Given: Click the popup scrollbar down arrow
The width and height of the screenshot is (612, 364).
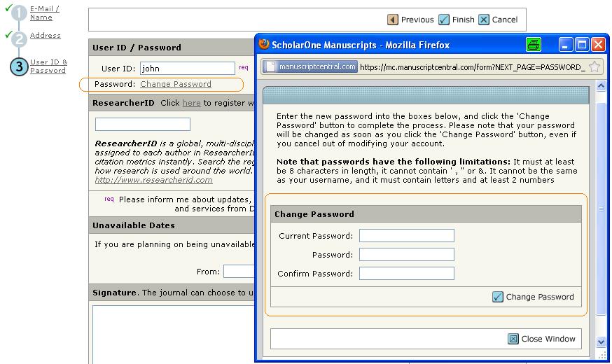Looking at the screenshot, I should (601, 342).
